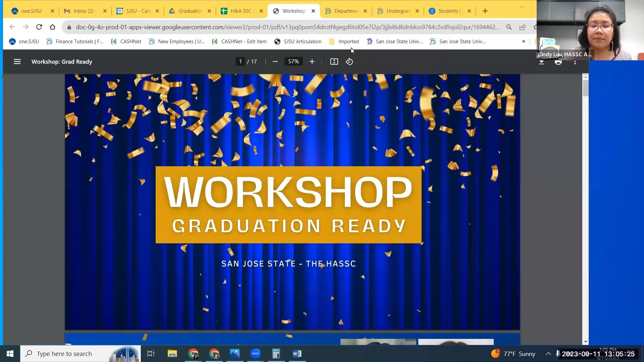Open the one.SJSU bookmark
Screen dimensions: 644x362
(24, 42)
